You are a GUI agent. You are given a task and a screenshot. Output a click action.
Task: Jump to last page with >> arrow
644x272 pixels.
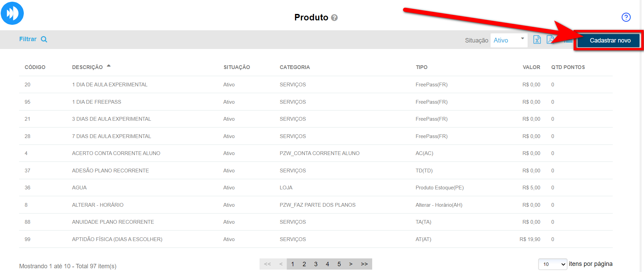point(364,264)
